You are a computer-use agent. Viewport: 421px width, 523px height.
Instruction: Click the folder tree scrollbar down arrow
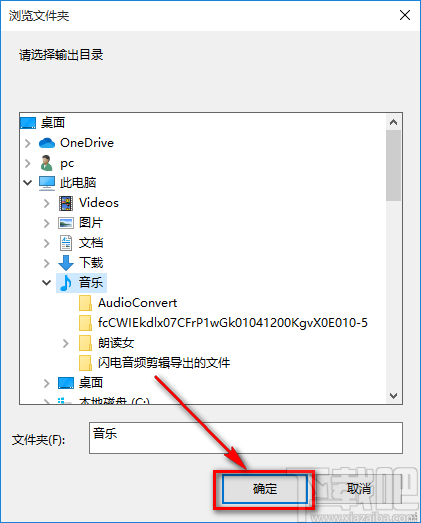point(394,396)
